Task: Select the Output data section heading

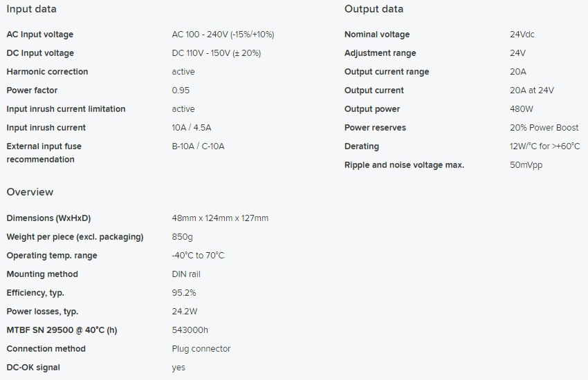Action: pos(374,9)
